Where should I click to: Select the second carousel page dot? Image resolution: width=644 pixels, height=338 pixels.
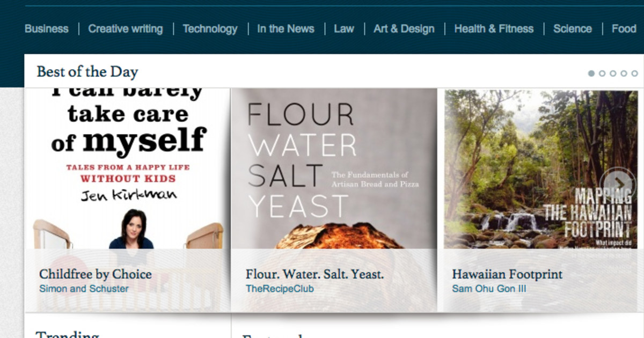(602, 73)
